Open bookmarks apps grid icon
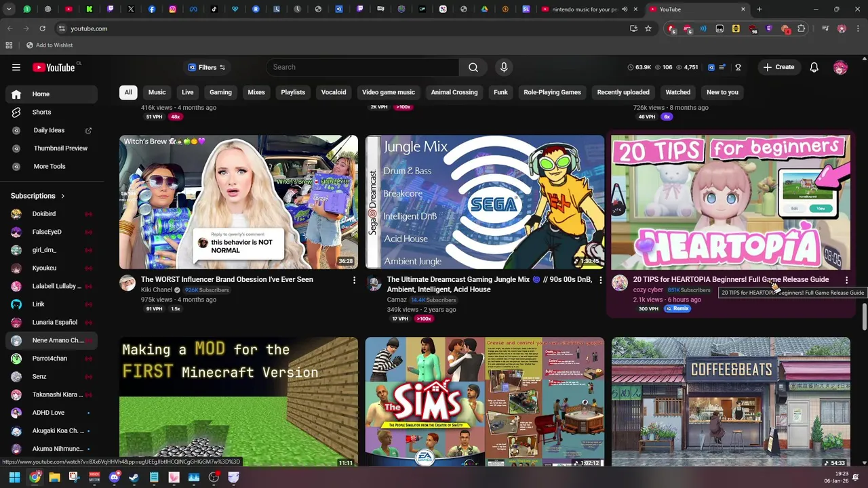 coord(9,45)
